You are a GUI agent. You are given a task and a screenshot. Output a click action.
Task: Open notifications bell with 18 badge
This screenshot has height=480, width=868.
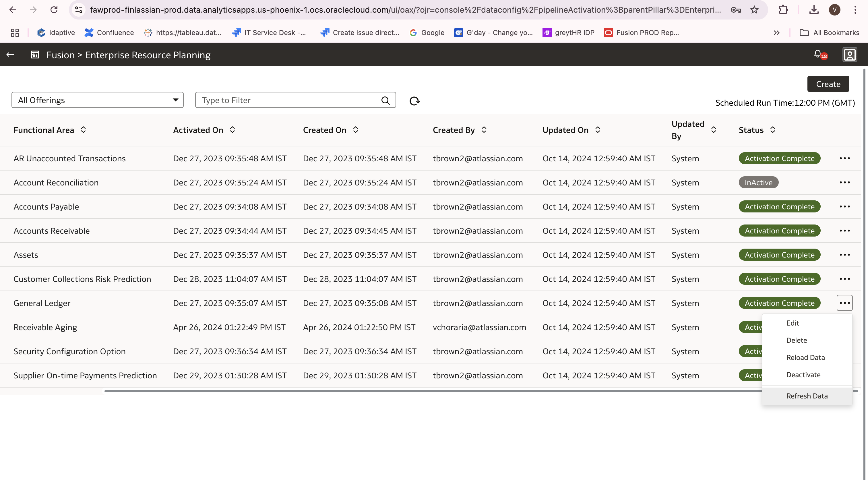click(x=820, y=55)
